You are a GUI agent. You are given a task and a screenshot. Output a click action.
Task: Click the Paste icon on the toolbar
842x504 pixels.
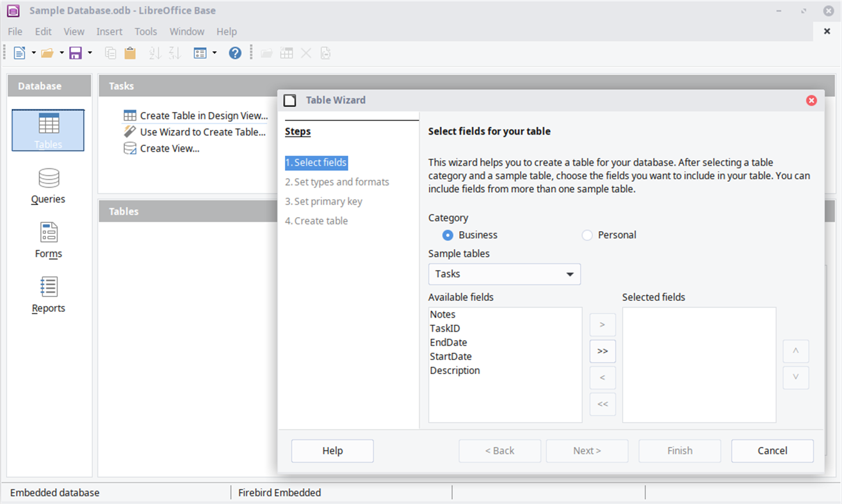pyautogui.click(x=130, y=53)
